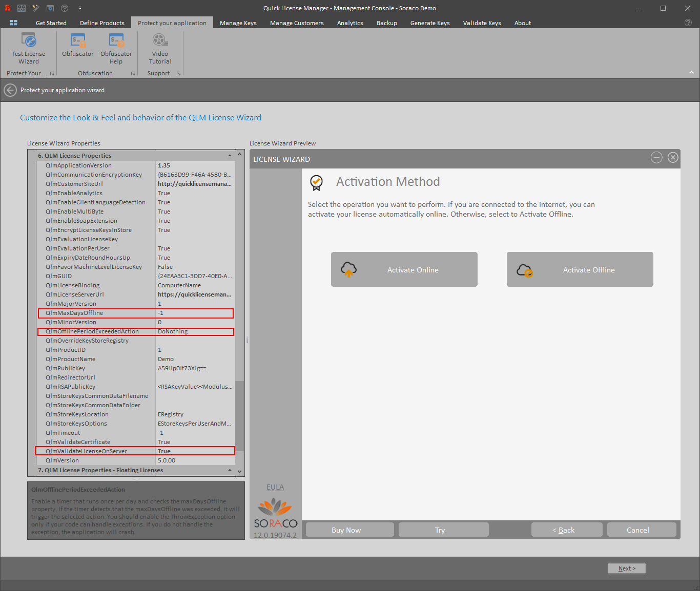Minimize the License Wizard preview
700x591 pixels.
click(x=656, y=158)
